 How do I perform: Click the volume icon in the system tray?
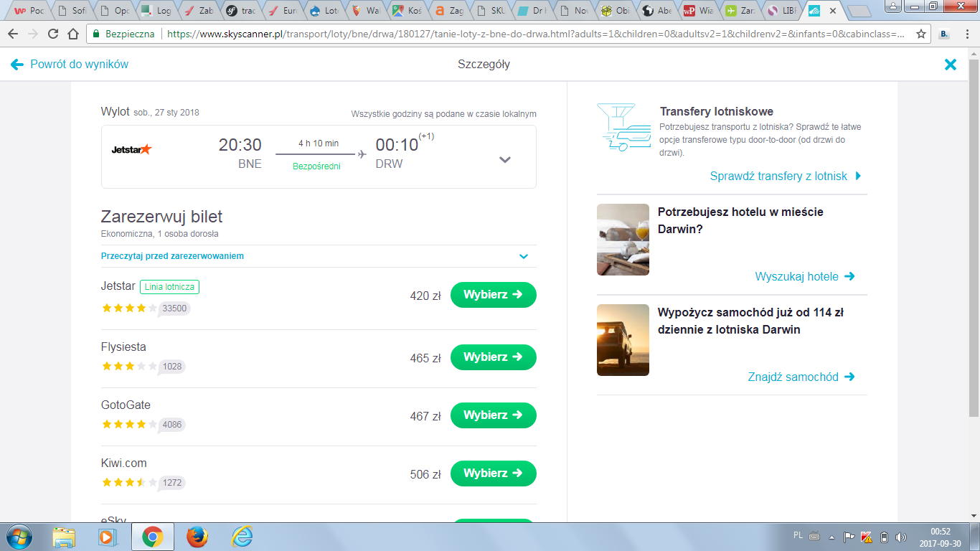point(901,537)
